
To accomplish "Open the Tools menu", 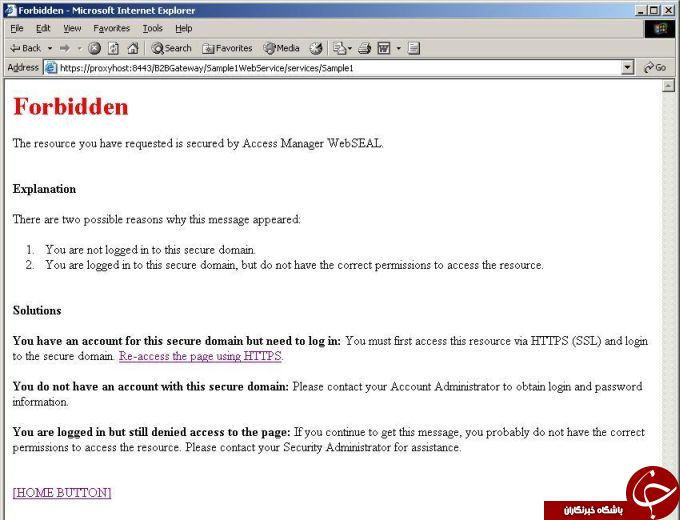I will click(x=153, y=29).
